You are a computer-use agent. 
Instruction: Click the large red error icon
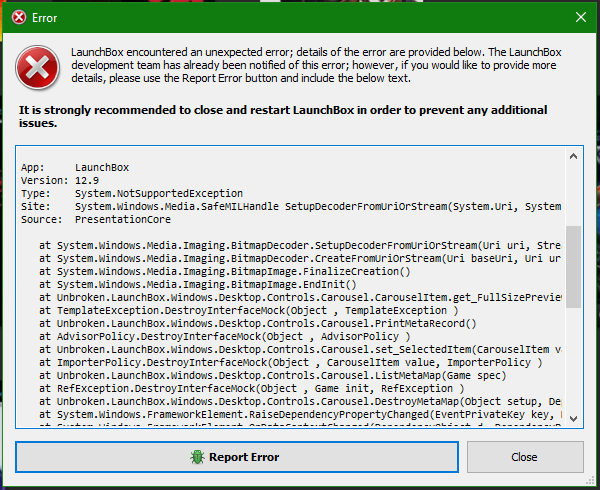pos(37,68)
